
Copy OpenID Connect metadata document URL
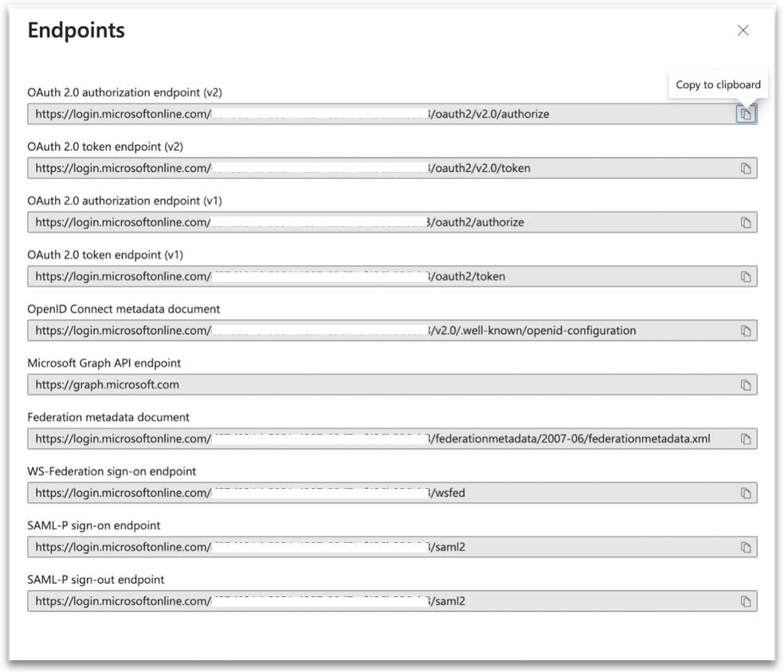[x=746, y=330]
